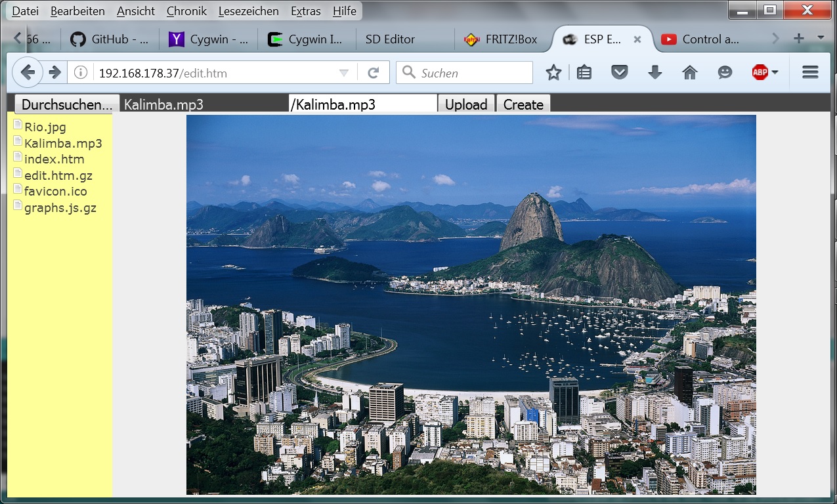
Task: Select Kalimba.mp3 in the file list
Action: click(63, 143)
